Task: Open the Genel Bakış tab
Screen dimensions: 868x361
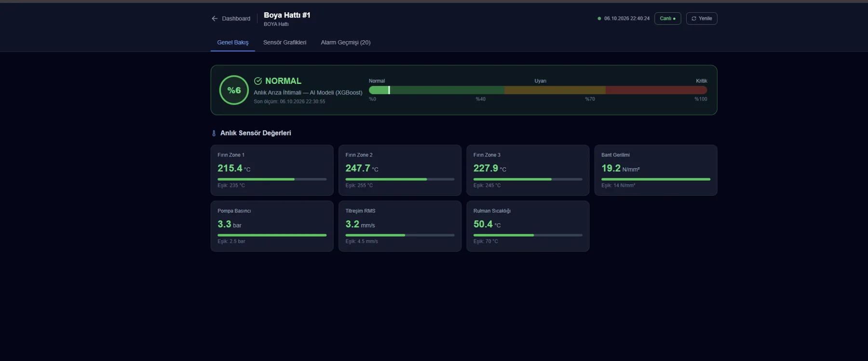Action: (x=233, y=42)
